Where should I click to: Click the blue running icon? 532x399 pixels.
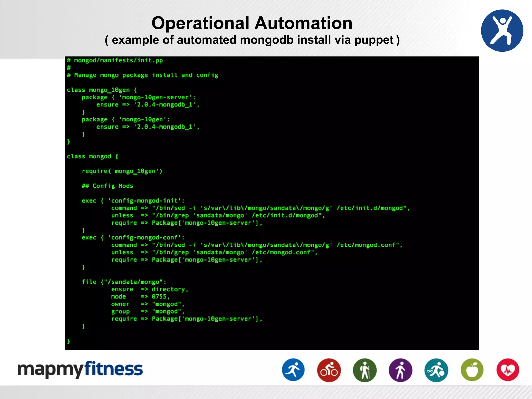(293, 370)
